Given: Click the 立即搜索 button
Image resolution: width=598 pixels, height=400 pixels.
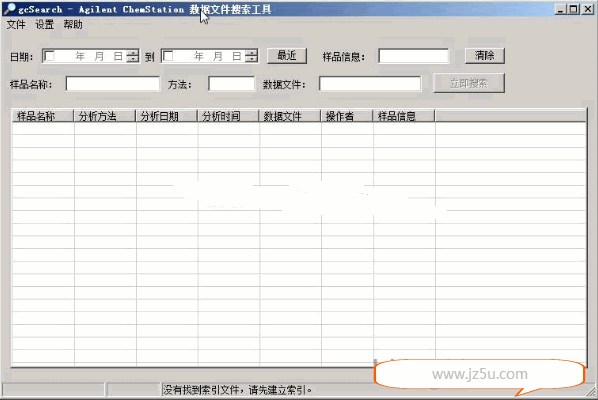Looking at the screenshot, I should tap(469, 83).
